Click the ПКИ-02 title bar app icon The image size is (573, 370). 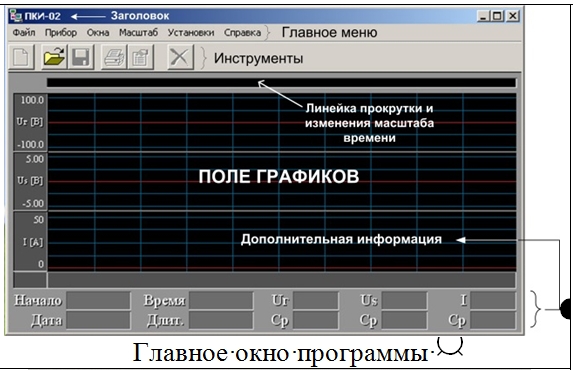pos(16,16)
